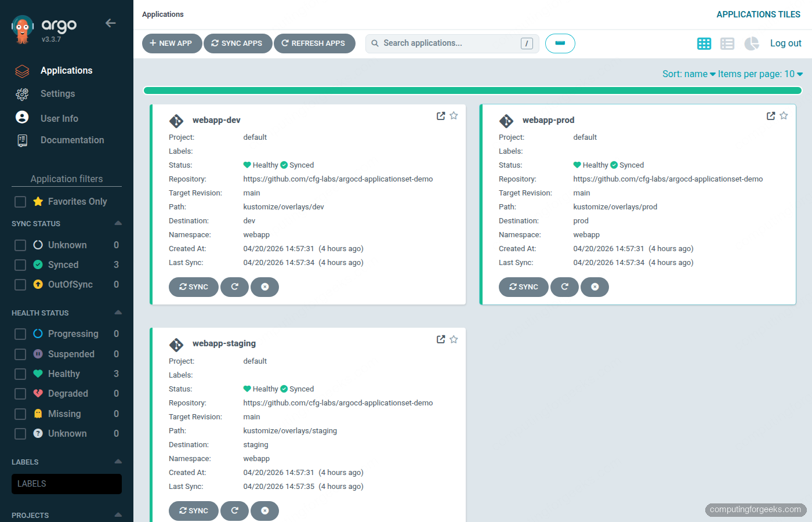Enable the Healthy health status filter

pos(20,374)
